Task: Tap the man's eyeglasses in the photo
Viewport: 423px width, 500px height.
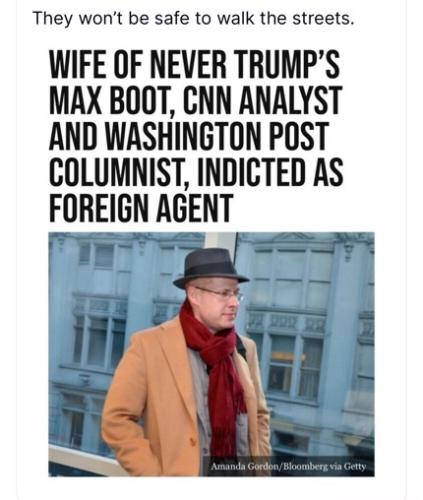Action: point(221,293)
